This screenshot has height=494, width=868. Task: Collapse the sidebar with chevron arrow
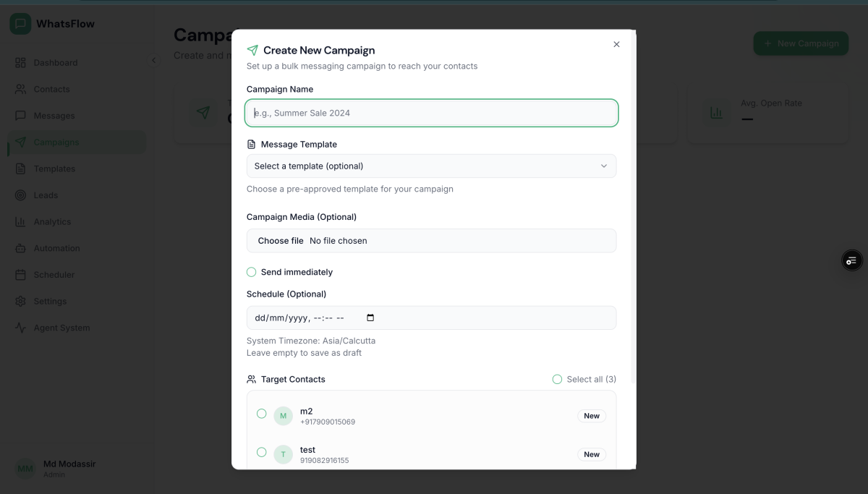pyautogui.click(x=153, y=61)
